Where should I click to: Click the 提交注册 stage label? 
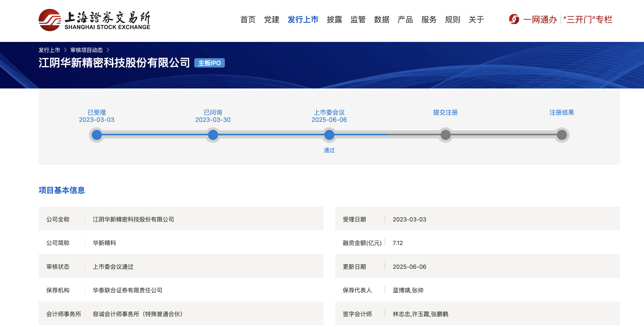point(446,113)
